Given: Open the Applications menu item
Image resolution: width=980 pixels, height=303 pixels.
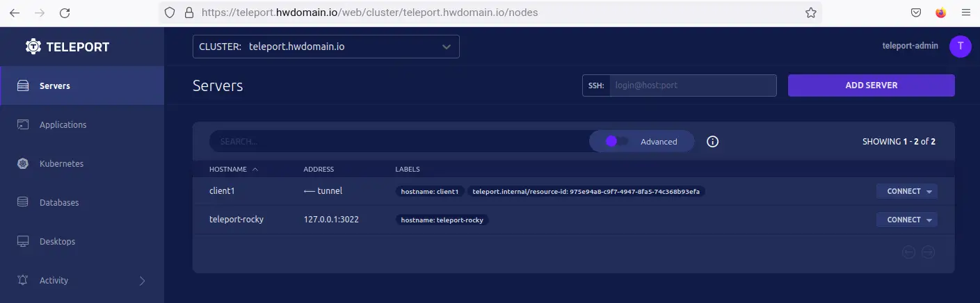Looking at the screenshot, I should coord(82,125).
